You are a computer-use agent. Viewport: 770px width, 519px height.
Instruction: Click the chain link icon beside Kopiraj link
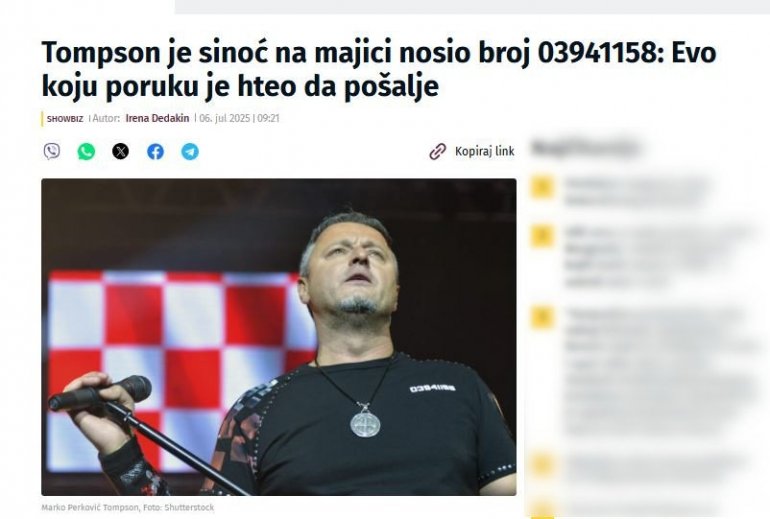[x=438, y=152]
